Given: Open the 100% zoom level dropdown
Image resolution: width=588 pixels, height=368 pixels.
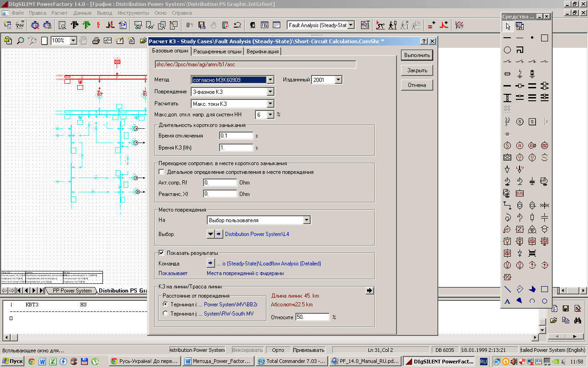Looking at the screenshot, I should 73,40.
